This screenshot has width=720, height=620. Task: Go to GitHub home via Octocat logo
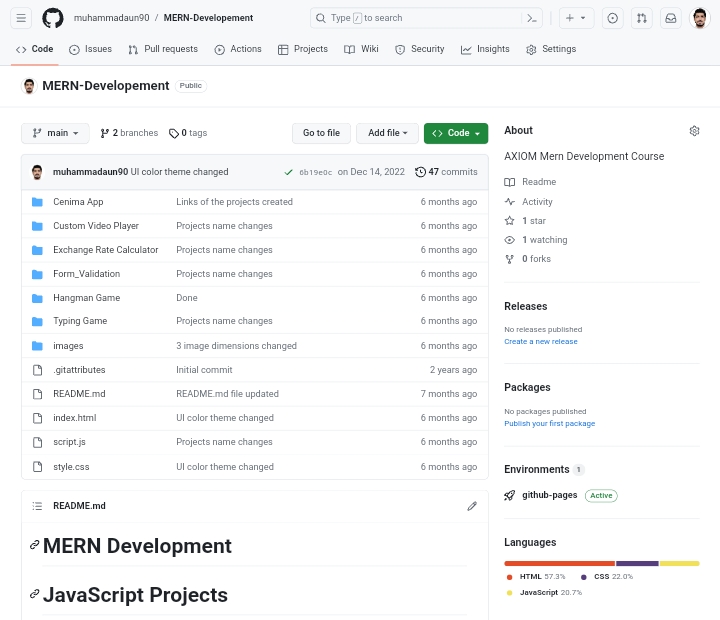tap(53, 18)
